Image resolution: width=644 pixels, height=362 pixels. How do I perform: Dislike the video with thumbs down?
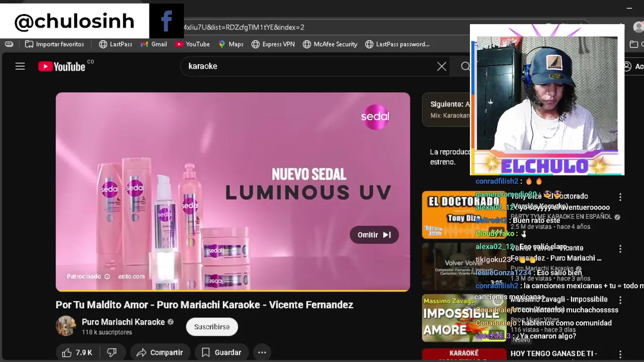[112, 352]
